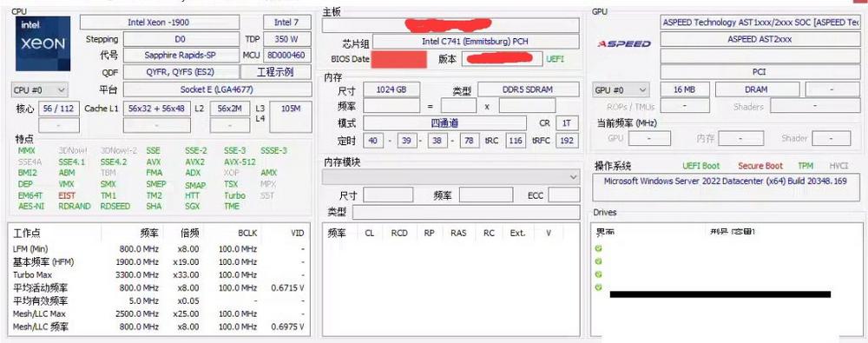Image resolution: width=868 pixels, height=343 pixels.
Task: Click the first green drive status icon
Action: coord(598,248)
